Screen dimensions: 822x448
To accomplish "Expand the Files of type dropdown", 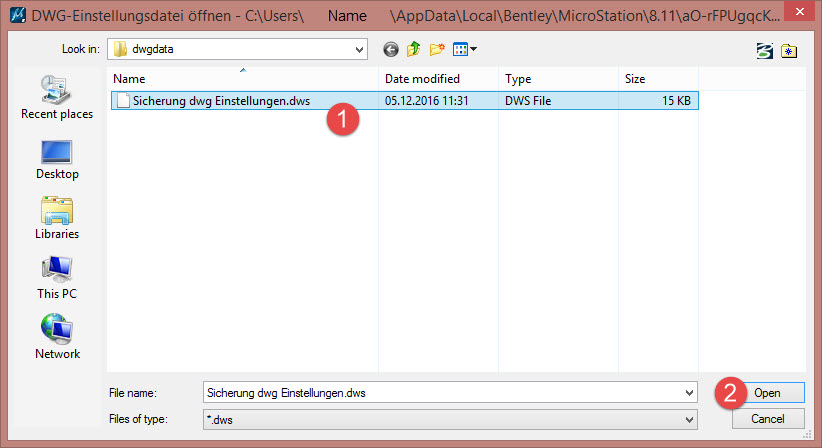I will coord(689,419).
